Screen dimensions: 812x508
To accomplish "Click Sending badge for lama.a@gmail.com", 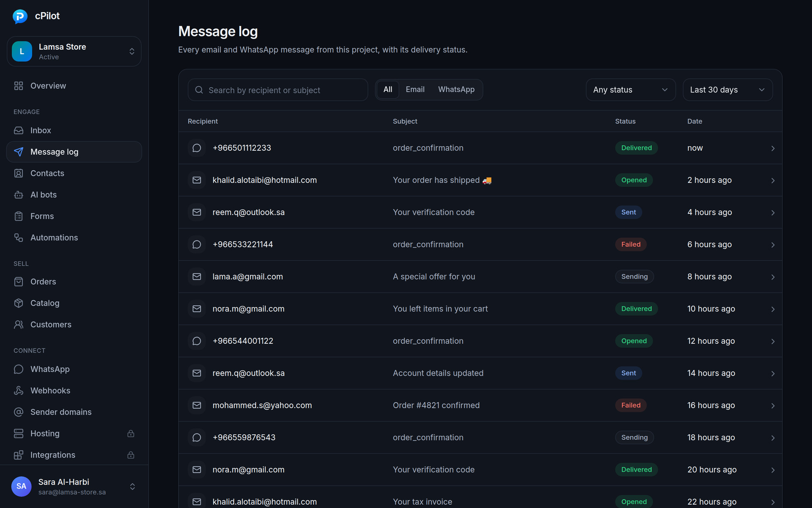I will 634,276.
